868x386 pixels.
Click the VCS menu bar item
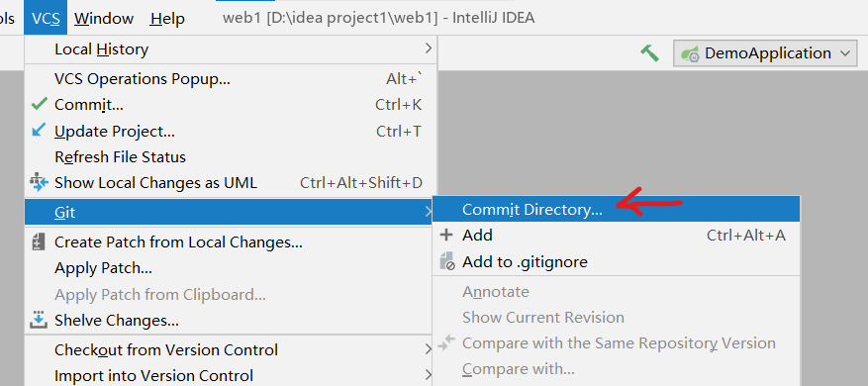point(46,18)
